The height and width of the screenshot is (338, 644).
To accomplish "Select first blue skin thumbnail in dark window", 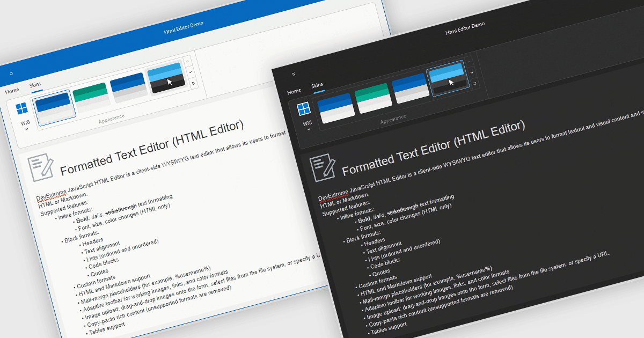I will [335, 109].
